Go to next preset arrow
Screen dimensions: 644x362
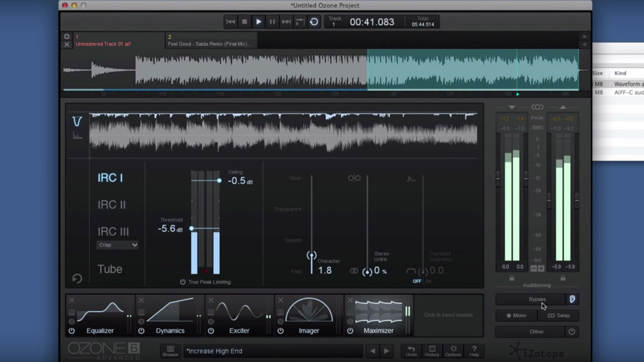coord(386,351)
